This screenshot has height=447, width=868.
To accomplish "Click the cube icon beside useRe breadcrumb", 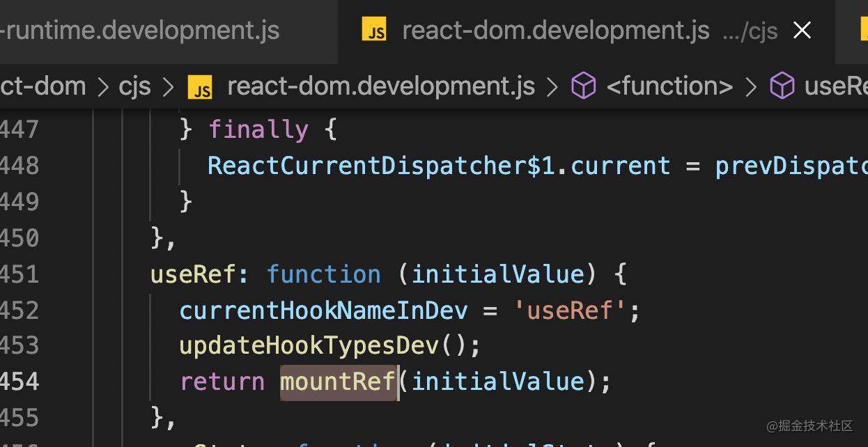I will coord(782,86).
